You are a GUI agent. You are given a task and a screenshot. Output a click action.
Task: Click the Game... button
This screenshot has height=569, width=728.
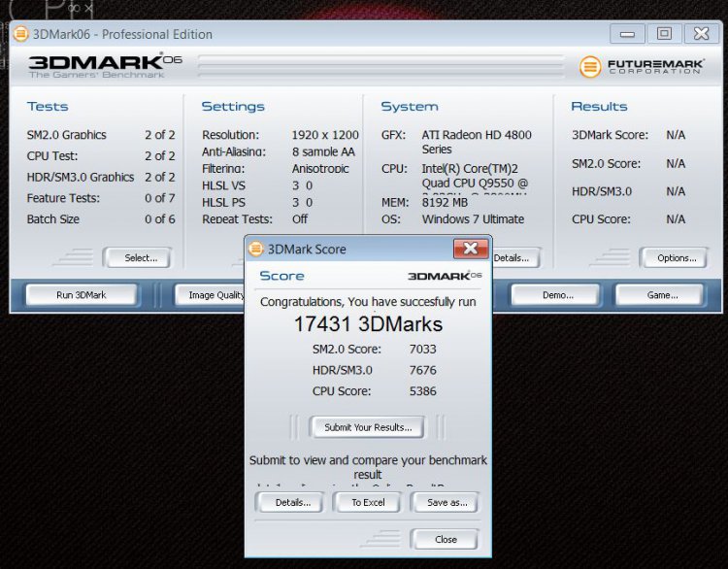[659, 295]
